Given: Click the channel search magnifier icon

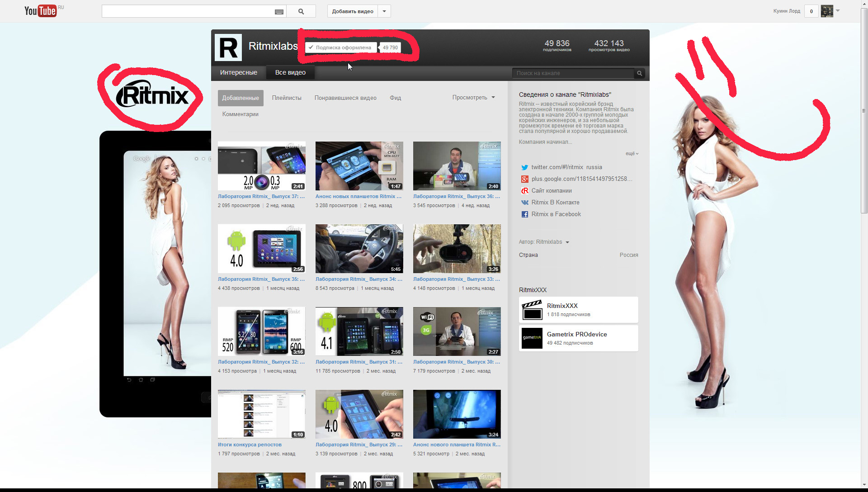Looking at the screenshot, I should click(x=639, y=73).
